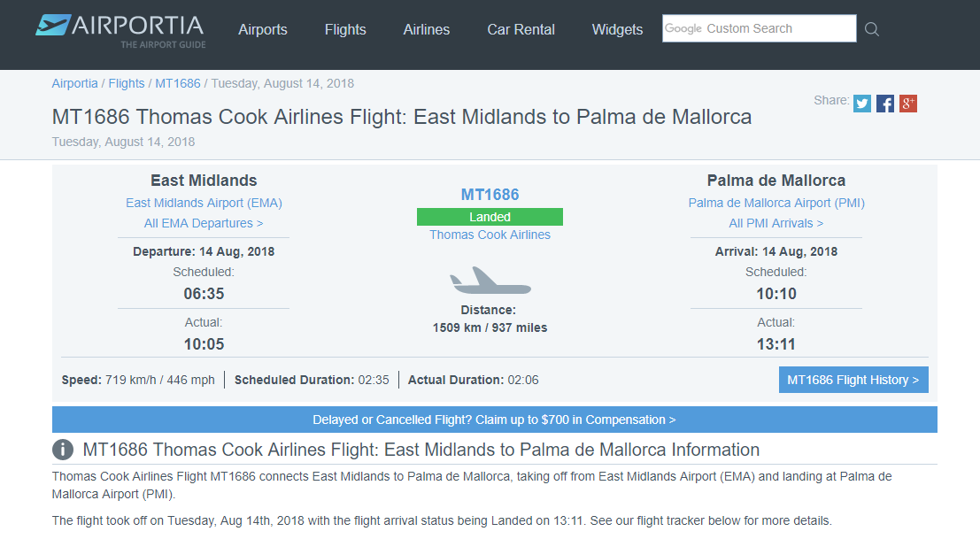
Task: Open East Midlands Airport (EMA) link
Action: tap(204, 203)
